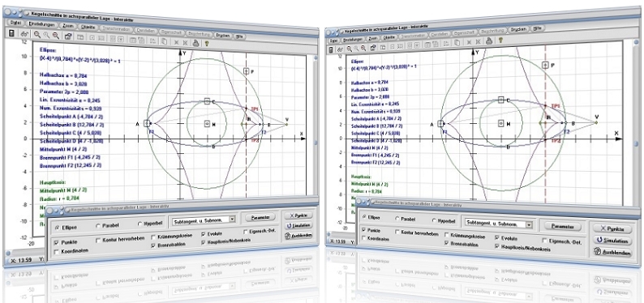The image size is (644, 303).
Task: Click point P marker in right plot
Action: pyautogui.click(x=545, y=65)
